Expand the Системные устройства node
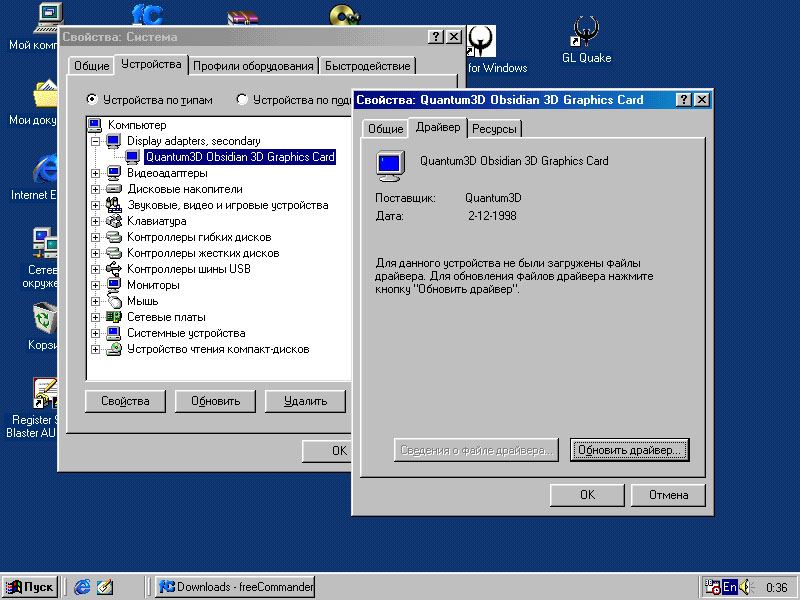This screenshot has height=600, width=800. pyautogui.click(x=95, y=333)
